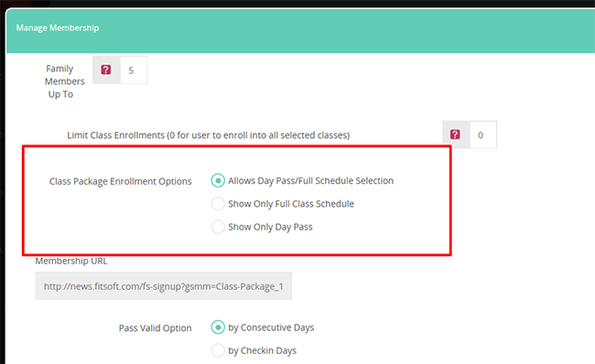Image resolution: width=595 pixels, height=364 pixels.
Task: Click the by Checkin Days label text
Action: point(262,350)
